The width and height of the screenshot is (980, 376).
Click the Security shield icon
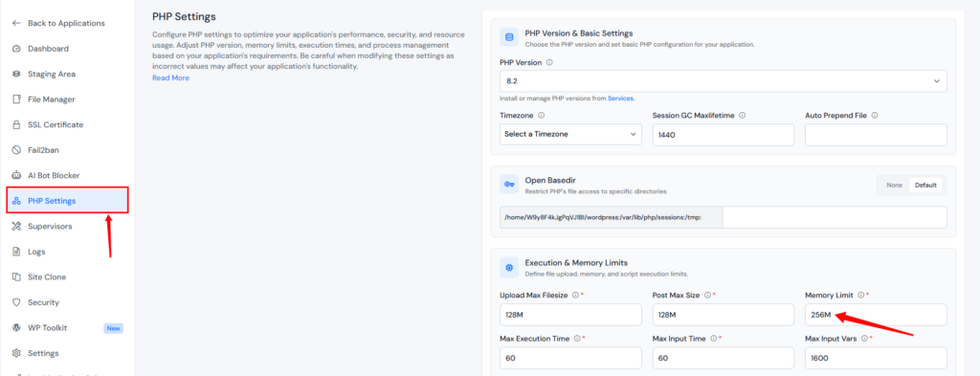17,302
